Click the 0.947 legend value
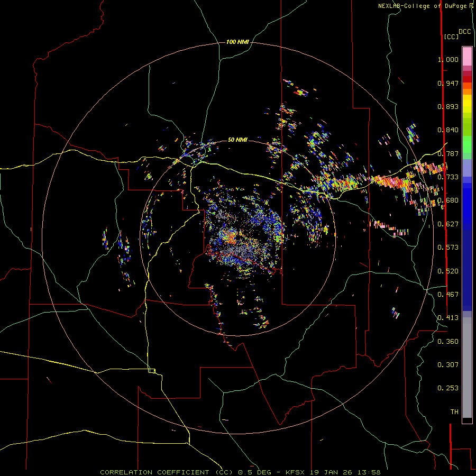476x476 pixels. point(448,83)
